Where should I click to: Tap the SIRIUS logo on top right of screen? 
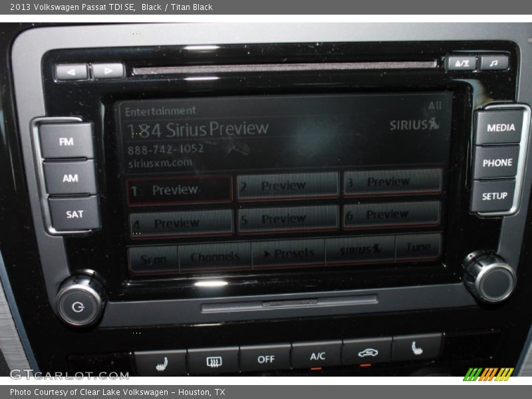414,124
